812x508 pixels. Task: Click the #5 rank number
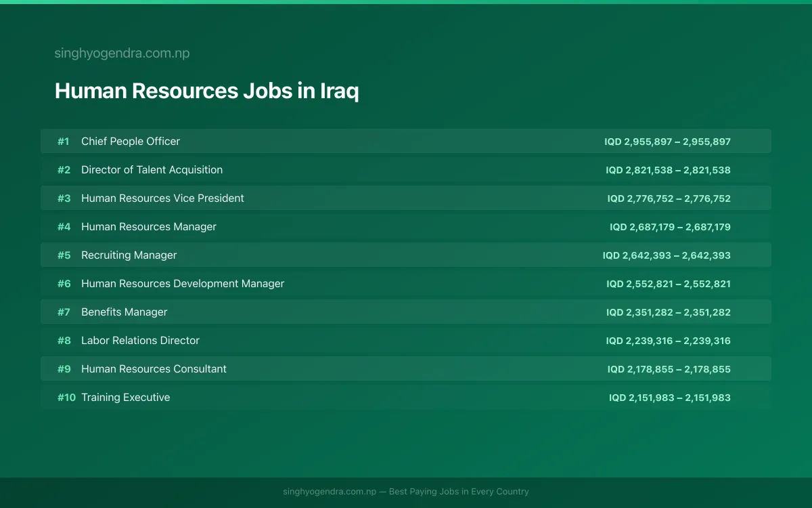coord(64,255)
